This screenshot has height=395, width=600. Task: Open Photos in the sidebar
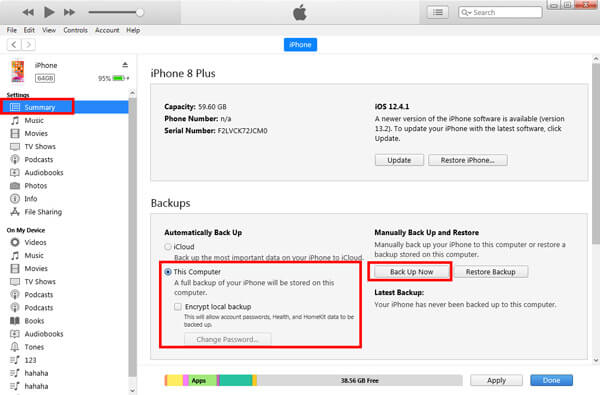pos(36,186)
